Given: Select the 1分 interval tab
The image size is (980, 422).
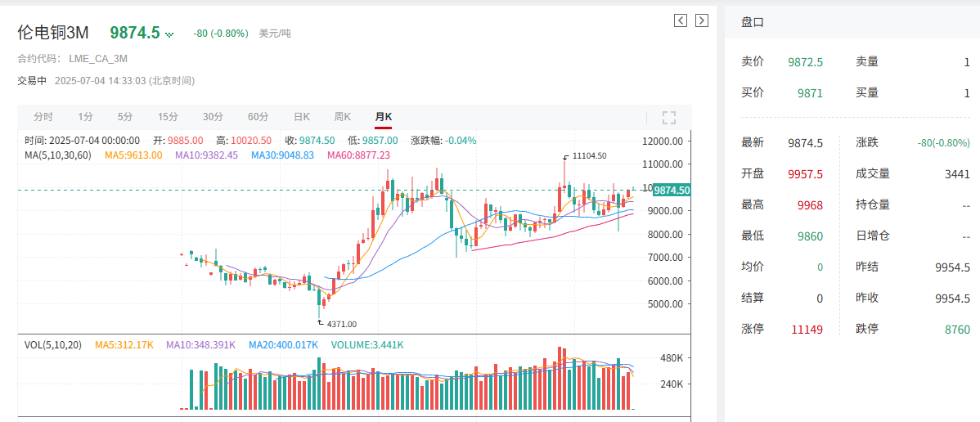Looking at the screenshot, I should click(86, 117).
